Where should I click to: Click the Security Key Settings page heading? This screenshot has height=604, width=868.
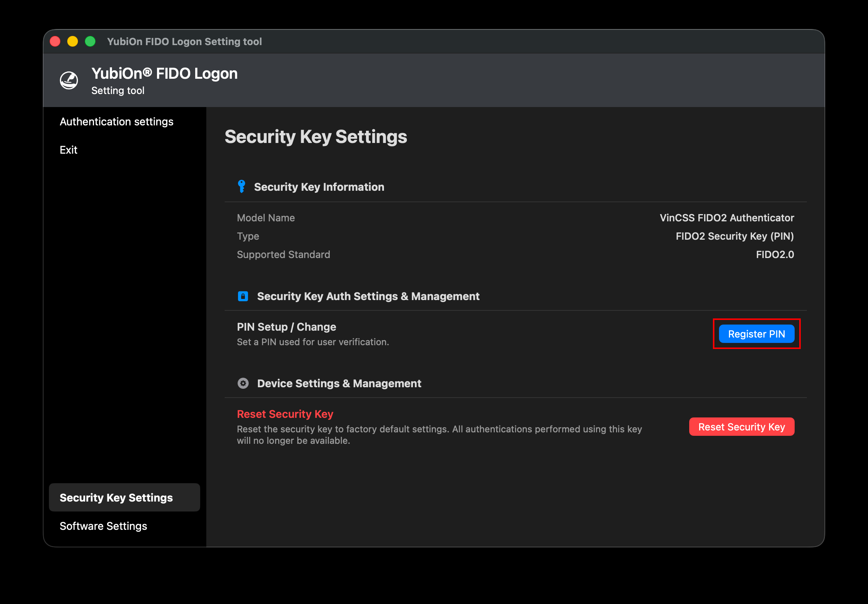click(316, 137)
